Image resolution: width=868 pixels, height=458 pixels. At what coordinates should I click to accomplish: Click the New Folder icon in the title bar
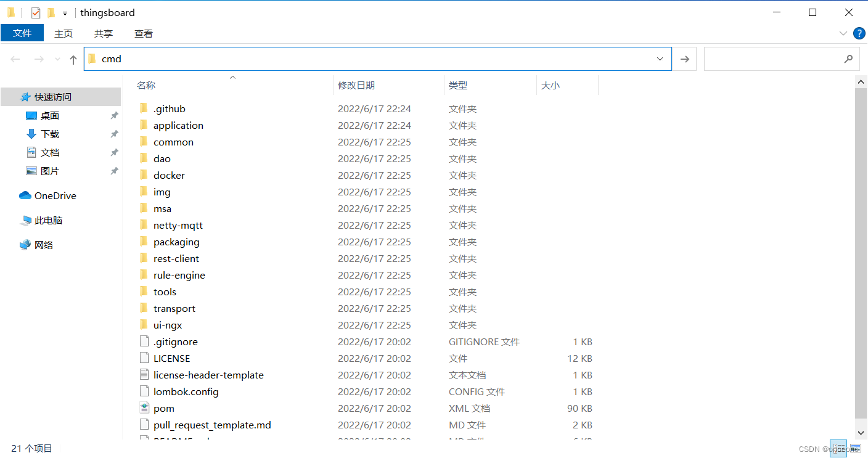click(x=51, y=12)
